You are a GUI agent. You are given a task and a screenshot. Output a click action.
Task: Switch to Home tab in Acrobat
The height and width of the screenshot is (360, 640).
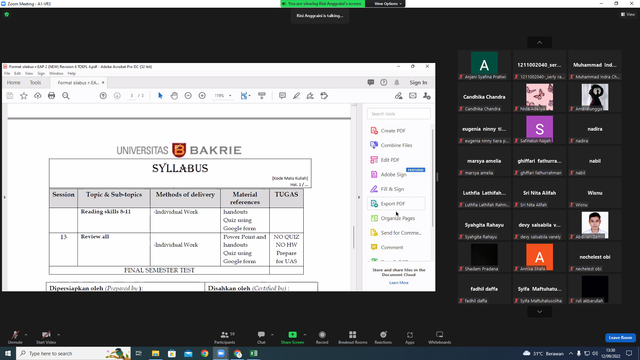[13, 82]
